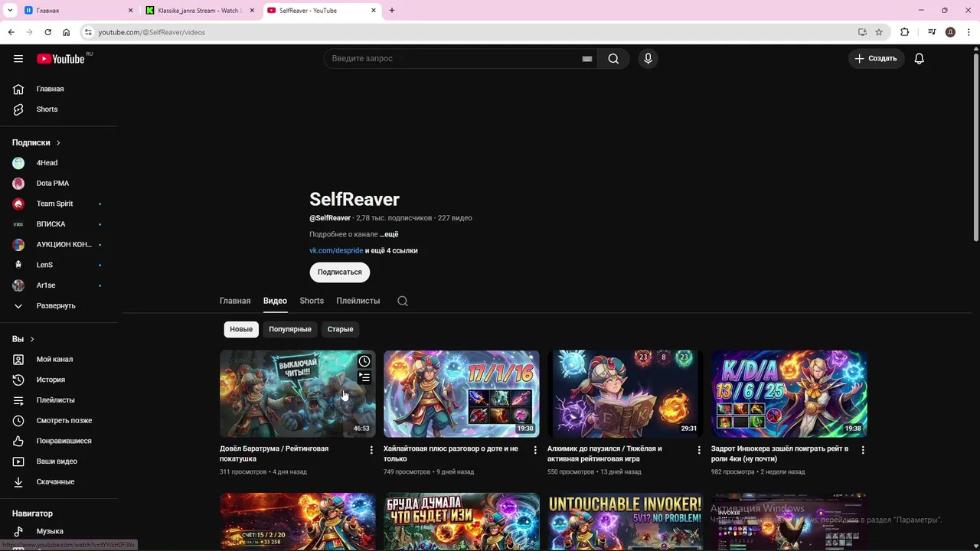
Task: Open the YouTube hamburger guide menu
Action: tap(18, 58)
